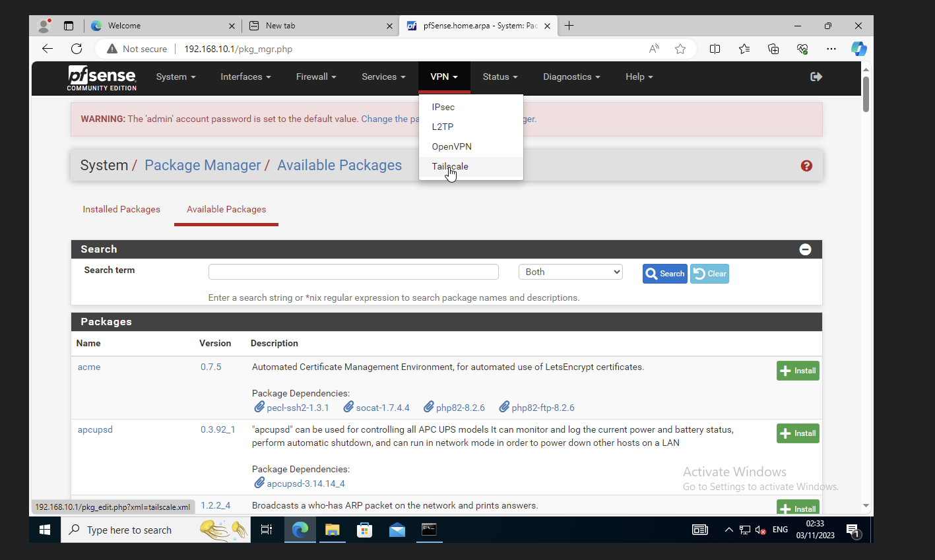The width and height of the screenshot is (935, 560).
Task: Add page to favorites with star icon
Action: click(x=680, y=49)
